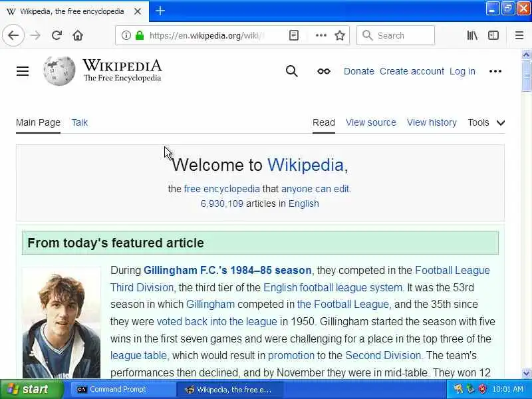Screen dimensions: 532x399
Task: Follow the voted back into the league link
Action: click(217, 321)
